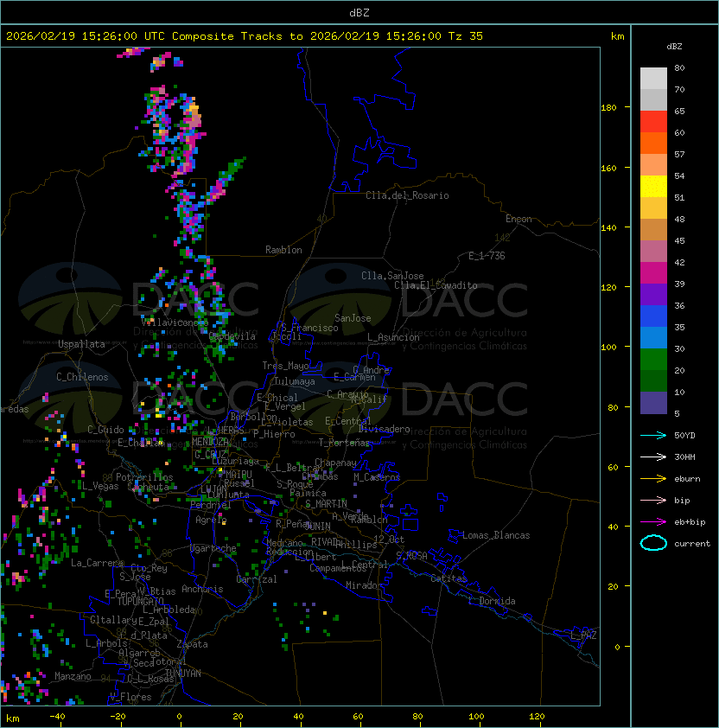Click the 'Carrizal' label on the map
The width and height of the screenshot is (719, 728).
[x=257, y=579]
